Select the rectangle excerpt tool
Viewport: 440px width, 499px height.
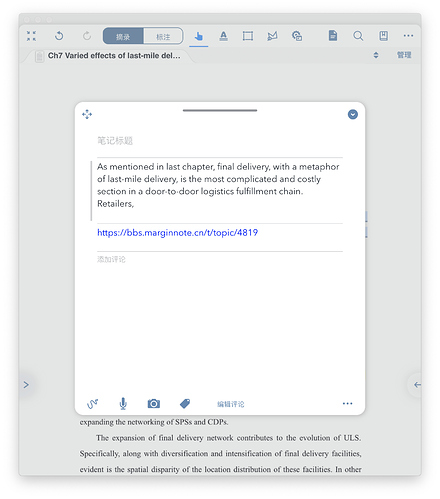(x=248, y=36)
